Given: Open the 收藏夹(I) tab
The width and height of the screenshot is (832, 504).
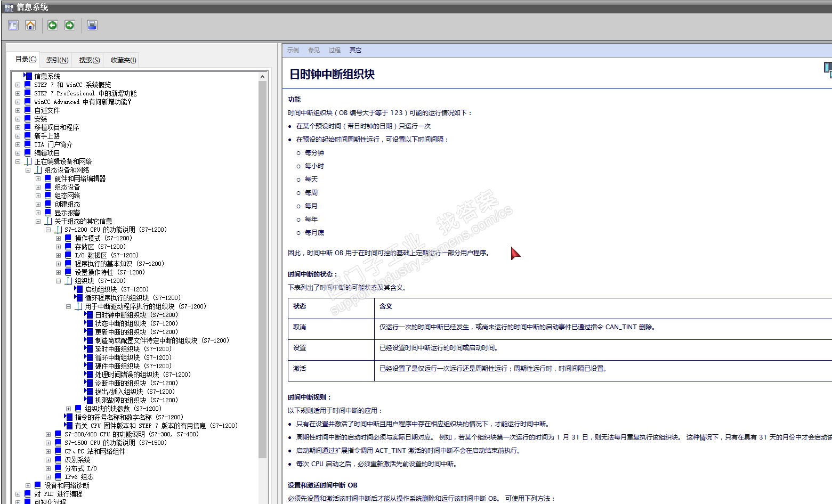Looking at the screenshot, I should (123, 60).
